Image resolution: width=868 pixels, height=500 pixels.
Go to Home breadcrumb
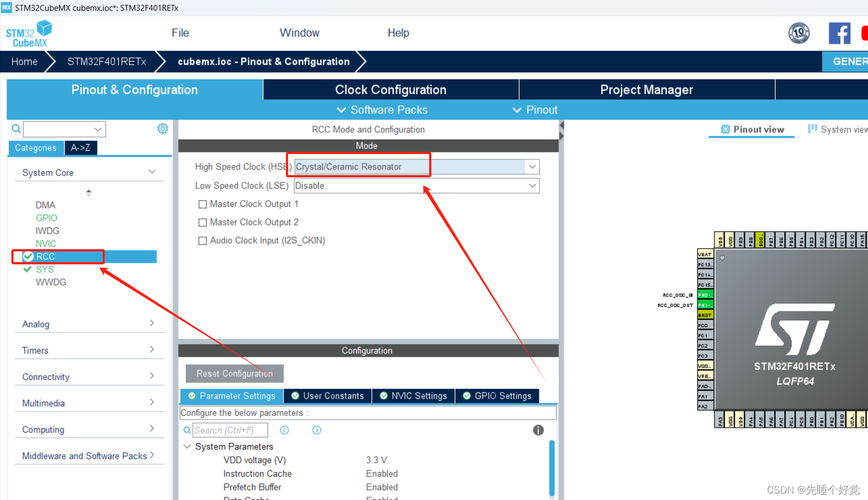[x=24, y=62]
